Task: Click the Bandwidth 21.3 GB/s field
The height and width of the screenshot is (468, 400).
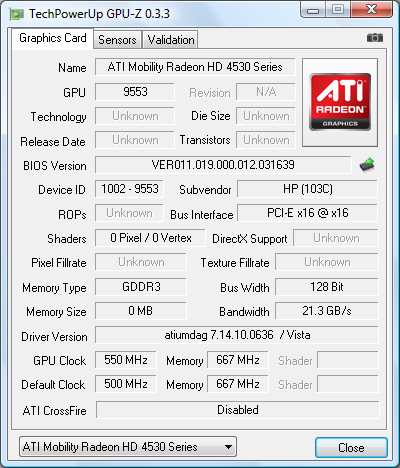Action: (x=327, y=311)
